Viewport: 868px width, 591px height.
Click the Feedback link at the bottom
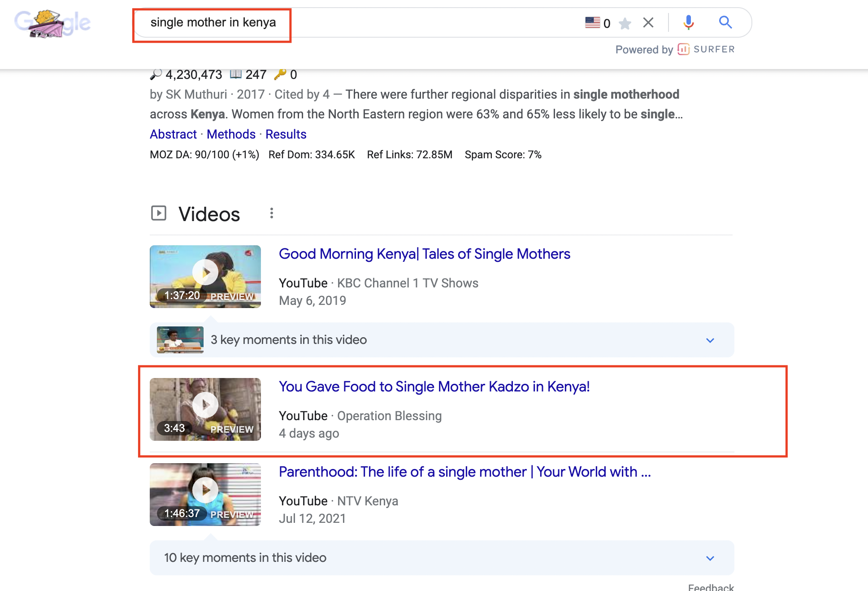click(711, 587)
